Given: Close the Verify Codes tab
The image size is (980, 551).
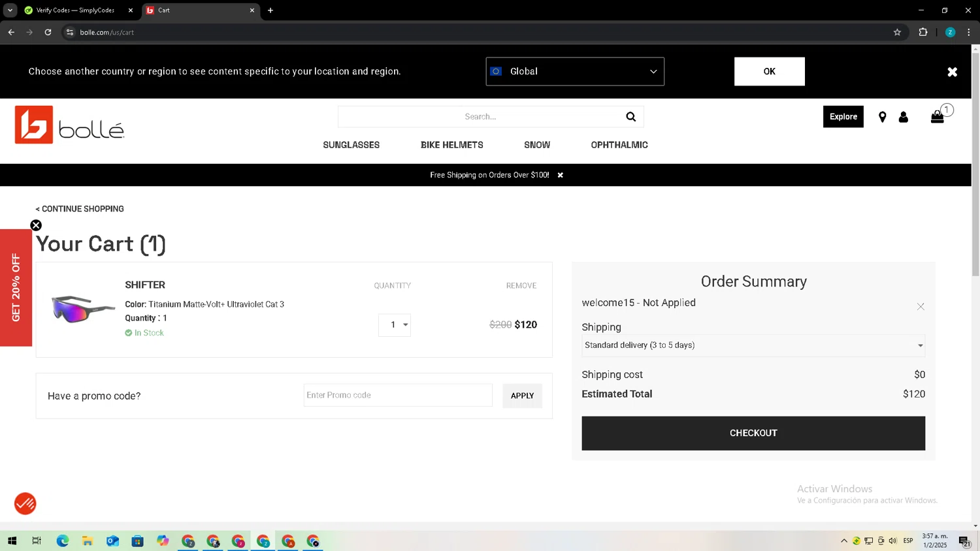Looking at the screenshot, I should (130, 10).
